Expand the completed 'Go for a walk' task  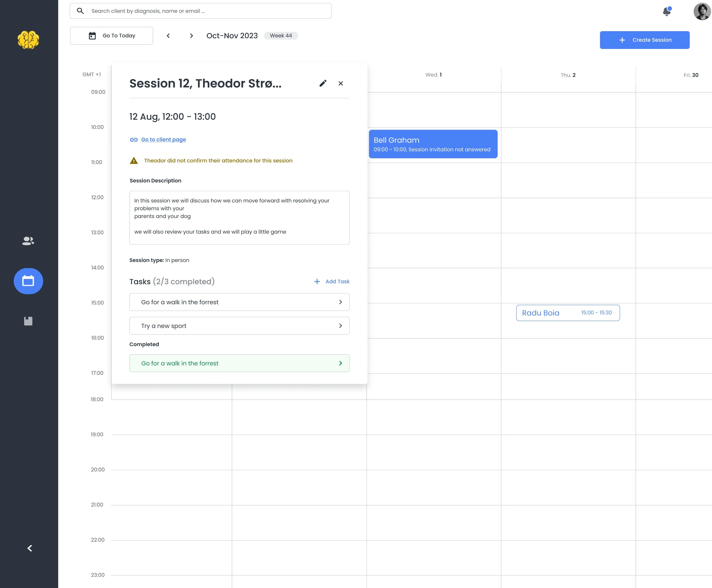pyautogui.click(x=239, y=363)
